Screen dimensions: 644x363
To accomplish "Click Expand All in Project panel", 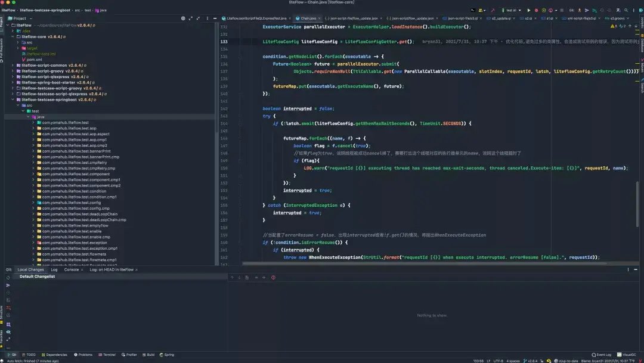I will point(191,18).
